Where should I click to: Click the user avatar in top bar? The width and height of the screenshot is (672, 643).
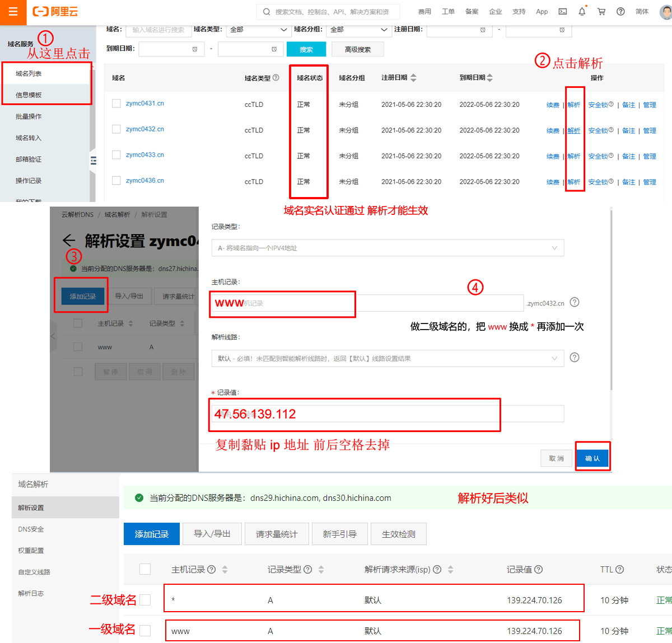click(x=666, y=12)
